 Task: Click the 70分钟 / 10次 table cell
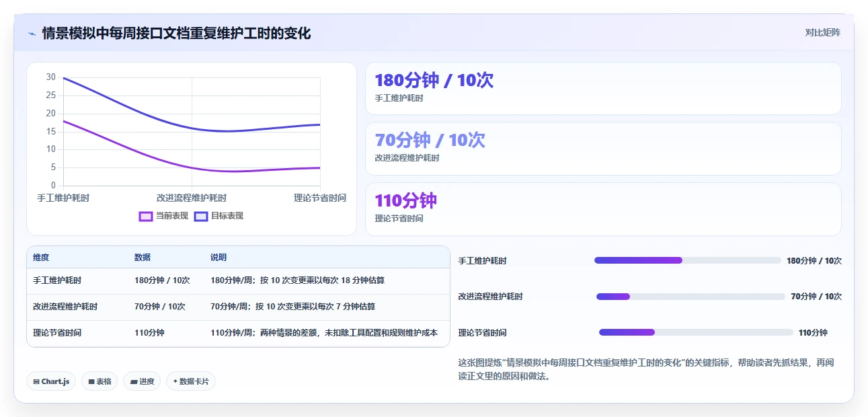[x=160, y=307]
